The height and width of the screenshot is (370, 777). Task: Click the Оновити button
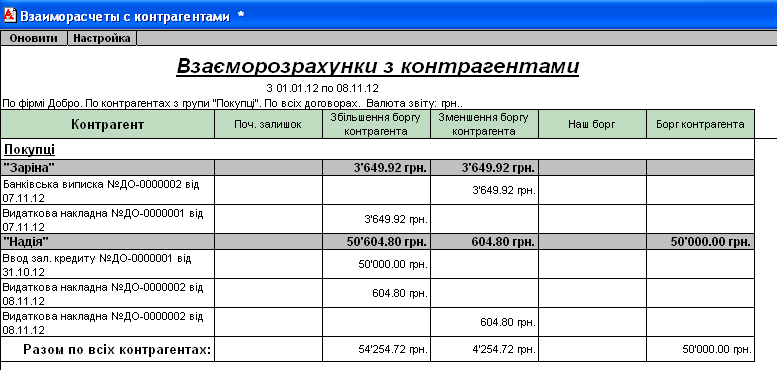click(x=34, y=38)
